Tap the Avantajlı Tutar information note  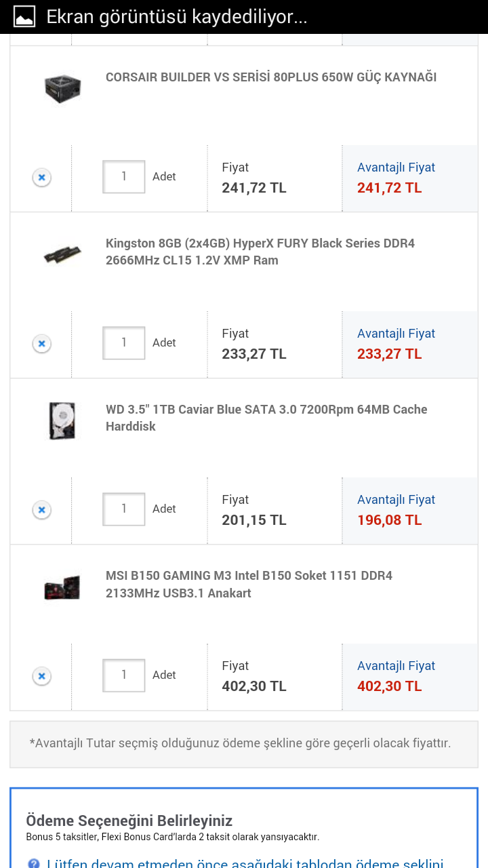coord(240,743)
